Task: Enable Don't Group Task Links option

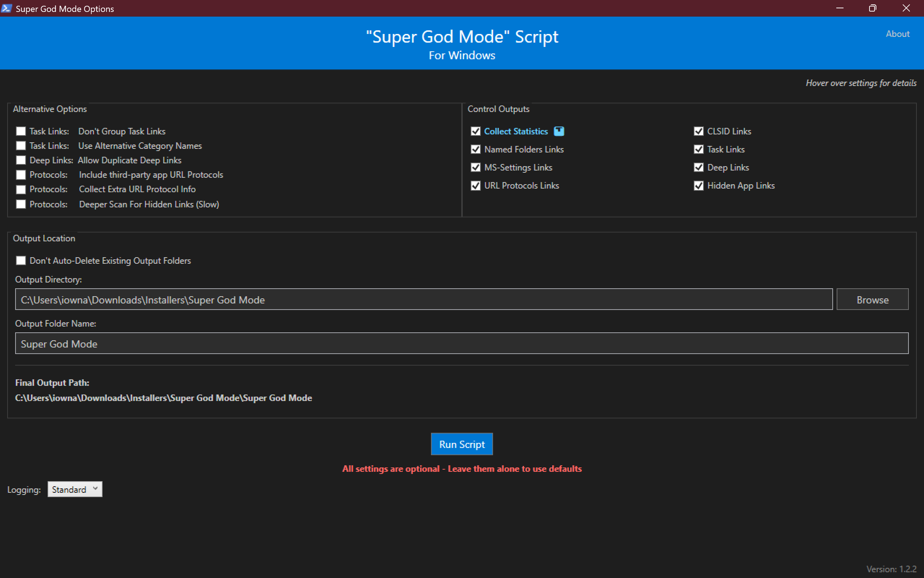Action: [x=21, y=131]
